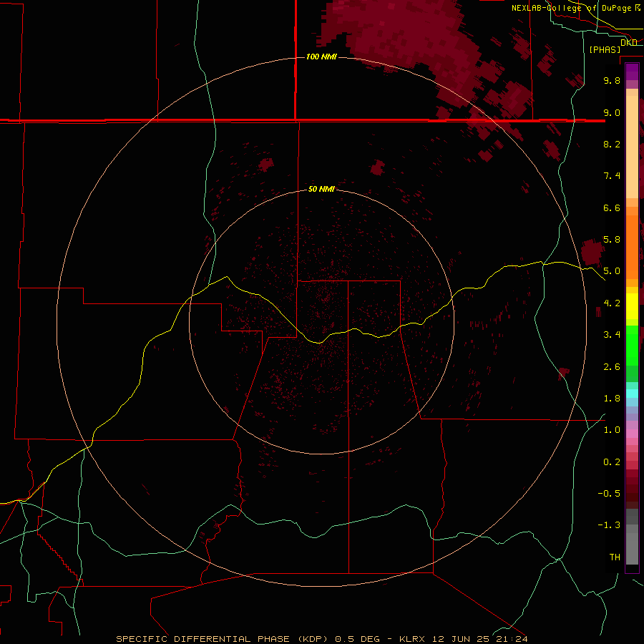Click the 12 JUN 25 21:24 timestamp
This screenshot has height=644, width=644.
pos(480,639)
